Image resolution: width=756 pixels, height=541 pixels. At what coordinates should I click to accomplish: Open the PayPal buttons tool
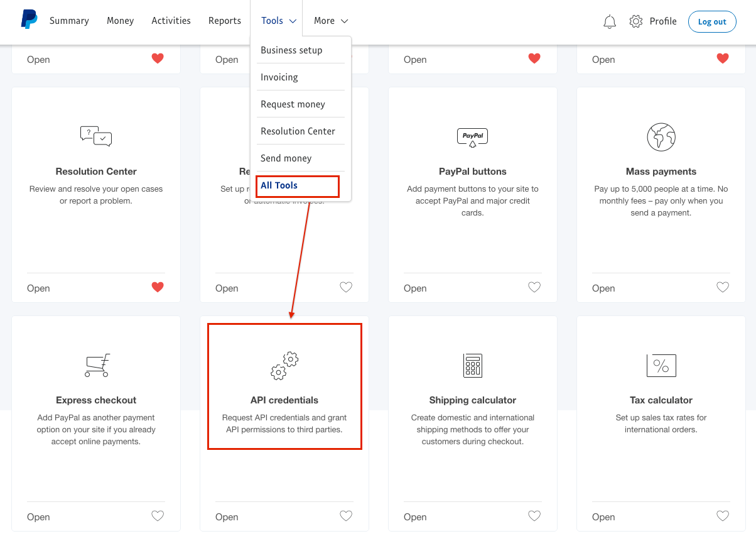click(415, 288)
